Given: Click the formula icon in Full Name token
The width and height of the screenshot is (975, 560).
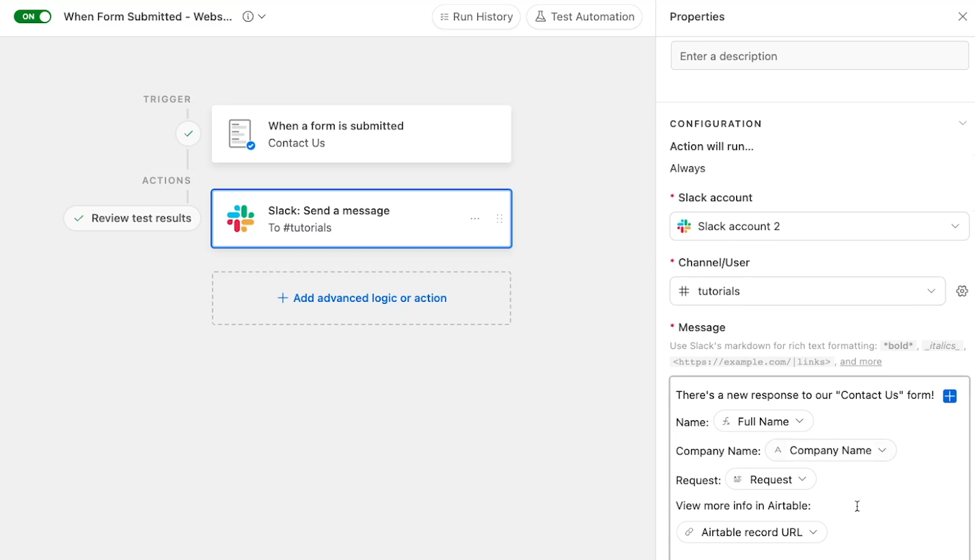Looking at the screenshot, I should coord(726,421).
